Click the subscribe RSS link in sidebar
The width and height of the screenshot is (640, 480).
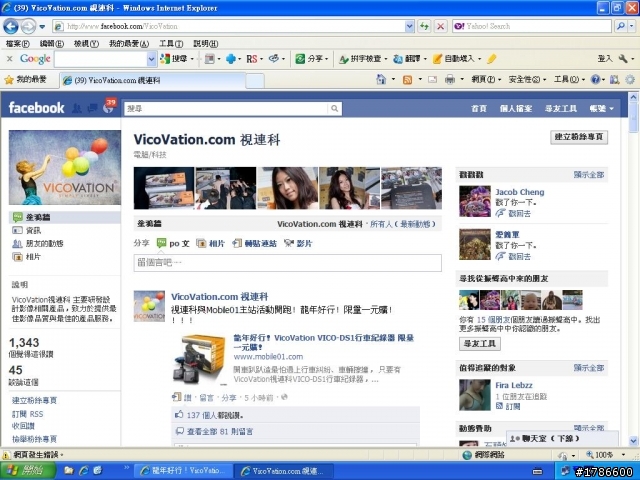click(27, 414)
